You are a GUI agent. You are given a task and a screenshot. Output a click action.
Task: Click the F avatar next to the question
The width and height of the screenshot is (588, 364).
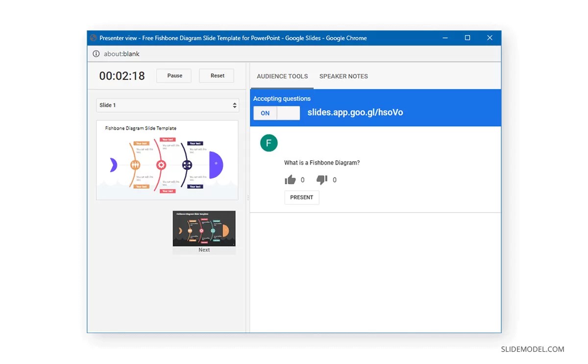tap(269, 143)
